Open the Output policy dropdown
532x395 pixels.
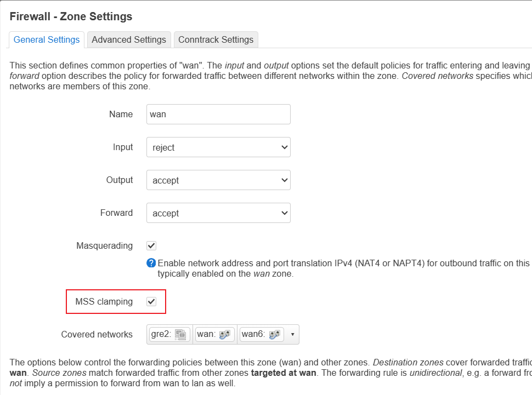pyautogui.click(x=218, y=180)
